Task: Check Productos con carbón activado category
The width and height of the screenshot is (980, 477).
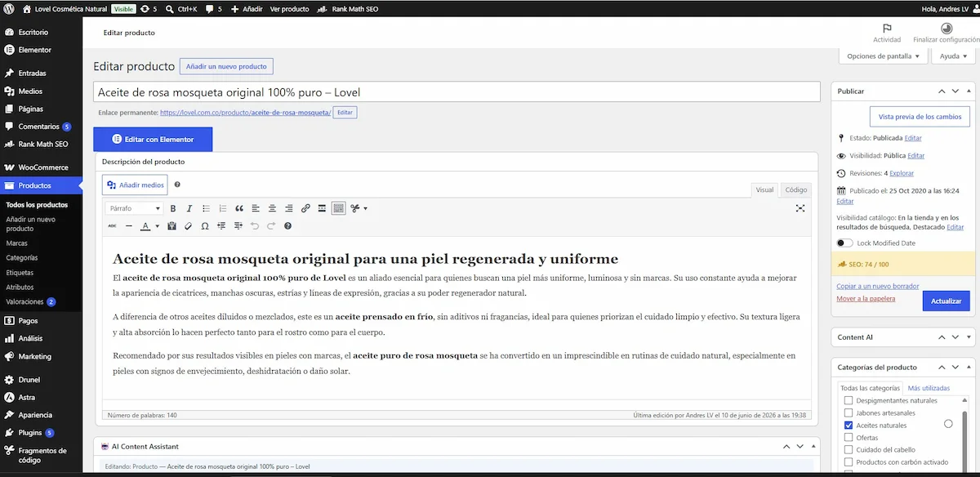Action: pos(849,462)
